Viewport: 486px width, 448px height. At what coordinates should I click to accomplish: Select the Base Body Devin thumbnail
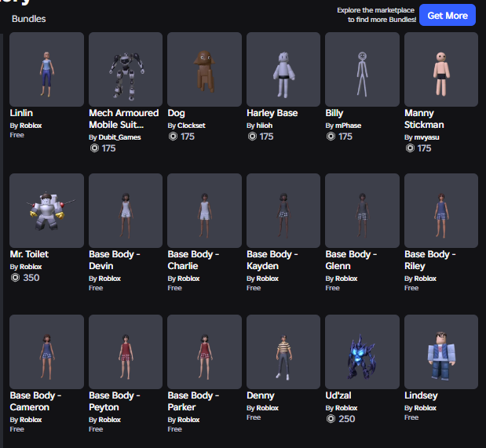(126, 211)
